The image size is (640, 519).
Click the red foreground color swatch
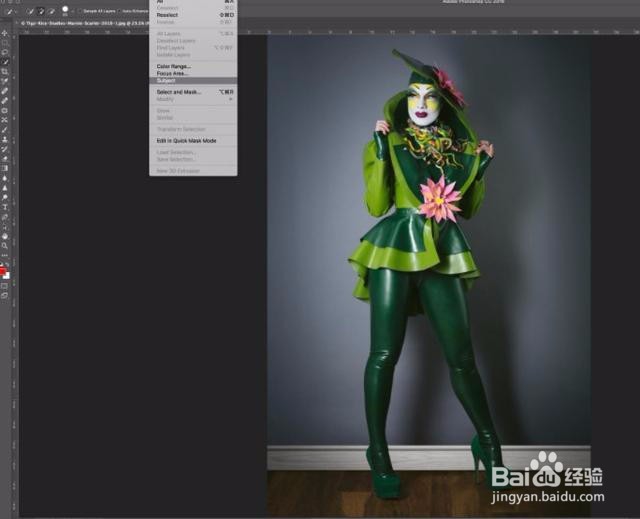(x=2, y=271)
